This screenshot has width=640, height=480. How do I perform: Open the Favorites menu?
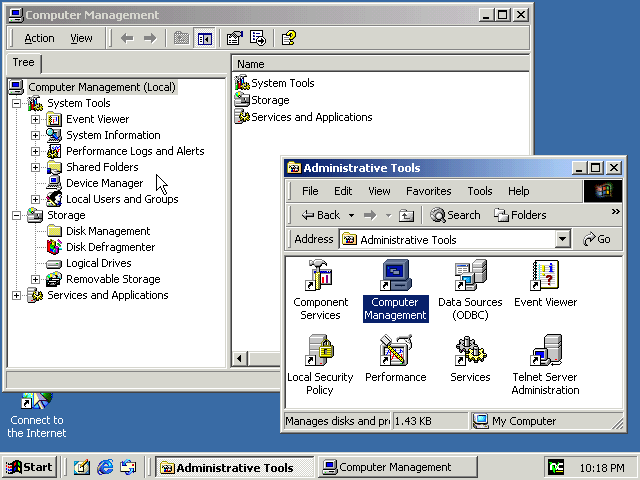[x=429, y=191]
